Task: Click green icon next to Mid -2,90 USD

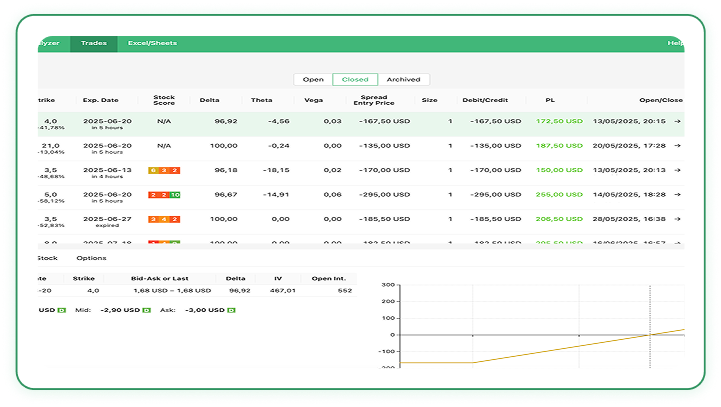Action: tap(147, 310)
